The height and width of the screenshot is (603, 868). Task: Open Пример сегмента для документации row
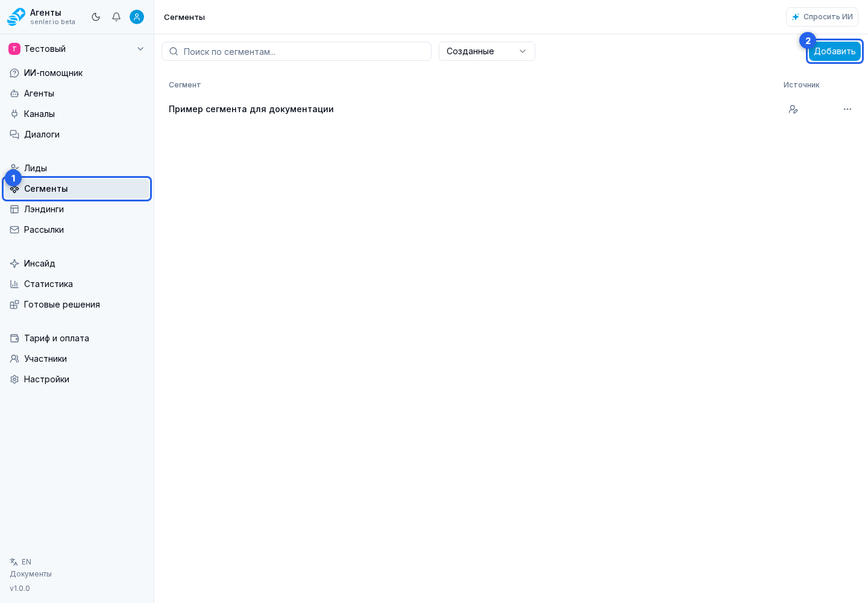coord(511,109)
